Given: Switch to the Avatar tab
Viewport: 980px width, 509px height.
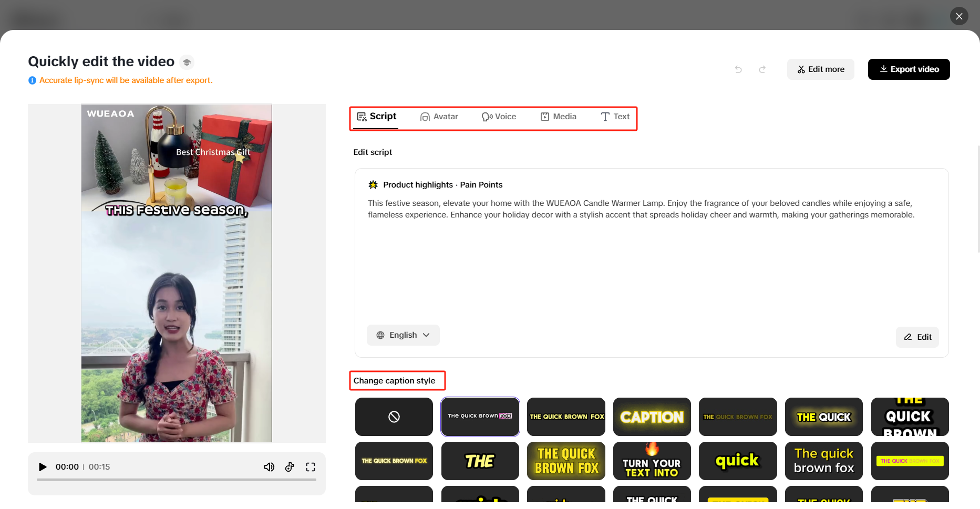Looking at the screenshot, I should tap(439, 117).
